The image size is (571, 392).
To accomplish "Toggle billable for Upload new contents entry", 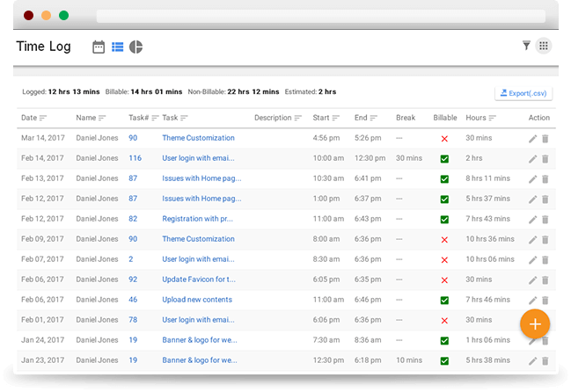I will pyautogui.click(x=444, y=301).
